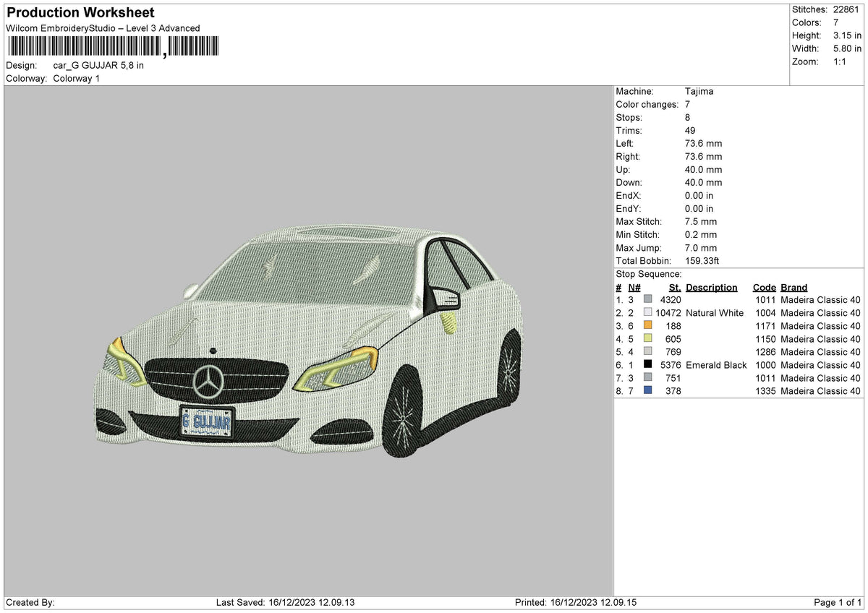Select stitch count 10472 for Natural White
Viewport: 868px width, 613px height.
click(668, 313)
